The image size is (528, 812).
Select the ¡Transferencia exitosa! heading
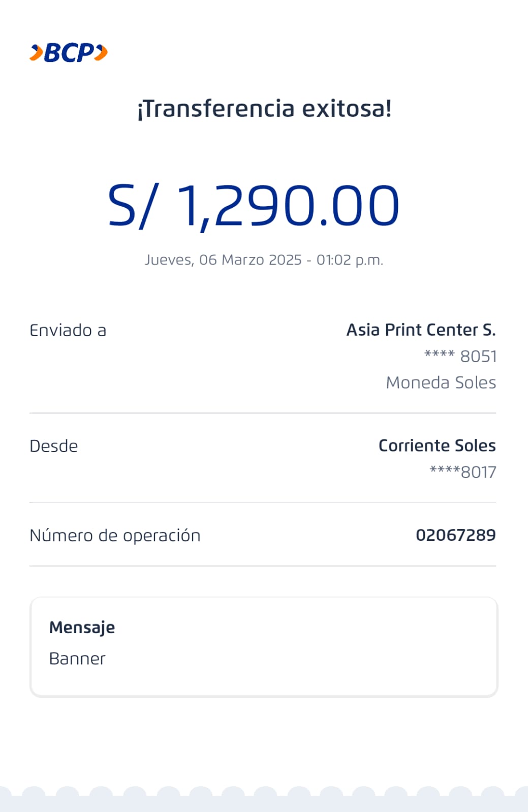point(264,109)
